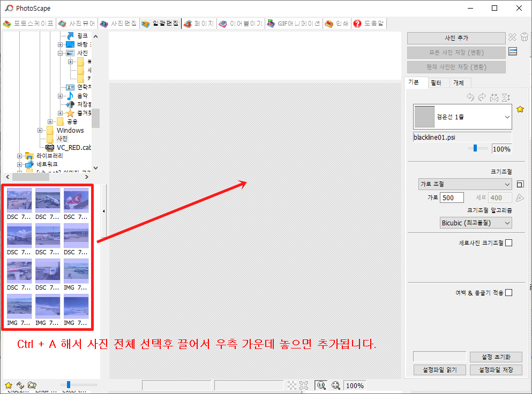Click the 설정파일 저장 button

(496, 370)
